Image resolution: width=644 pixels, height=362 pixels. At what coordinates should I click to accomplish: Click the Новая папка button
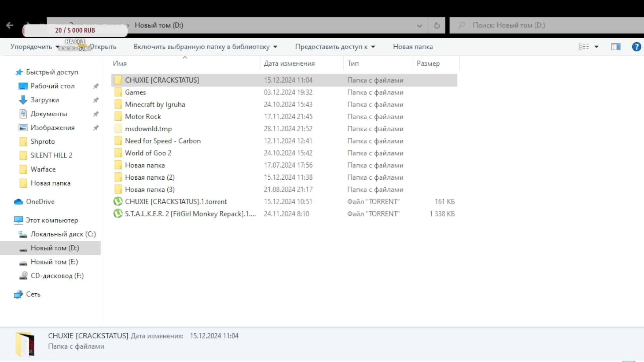(x=413, y=47)
